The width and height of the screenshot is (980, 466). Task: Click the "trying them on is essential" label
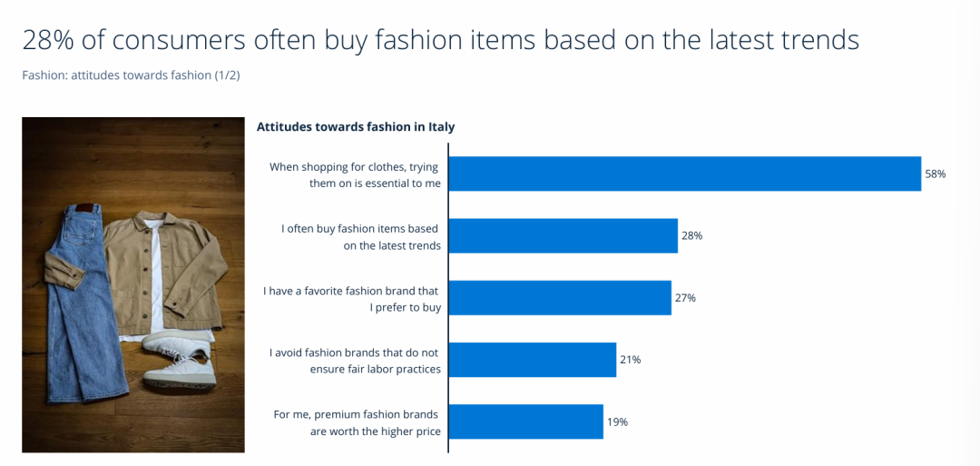pyautogui.click(x=355, y=174)
